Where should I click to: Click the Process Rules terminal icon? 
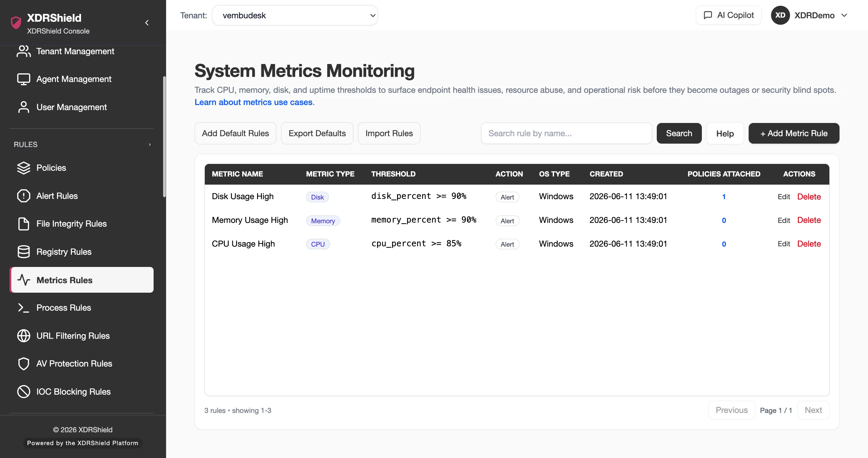23,308
